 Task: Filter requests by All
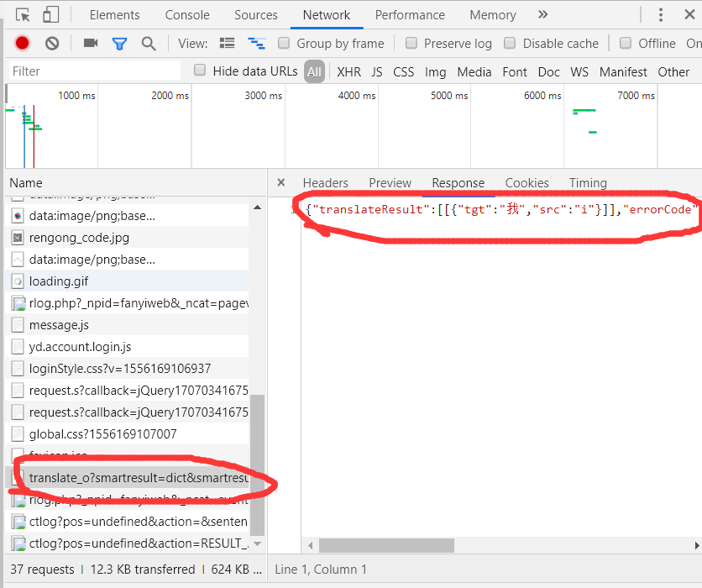click(314, 71)
